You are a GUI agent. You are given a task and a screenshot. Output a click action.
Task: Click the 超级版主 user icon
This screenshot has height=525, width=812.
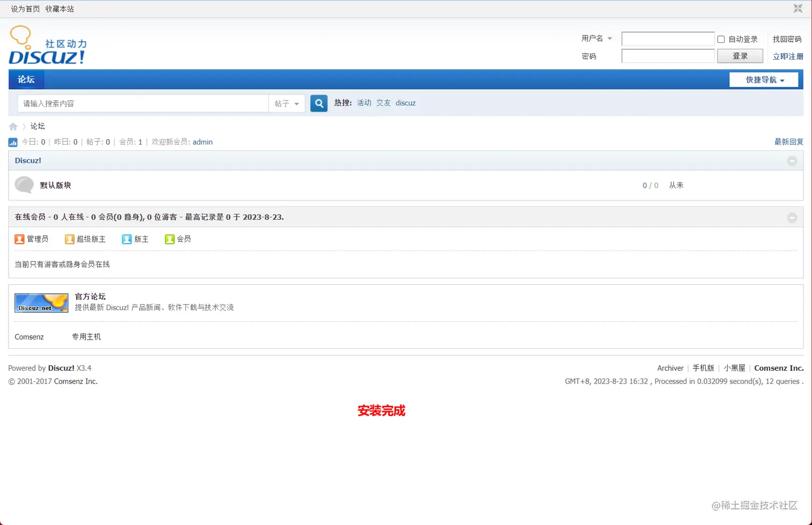[x=69, y=239]
